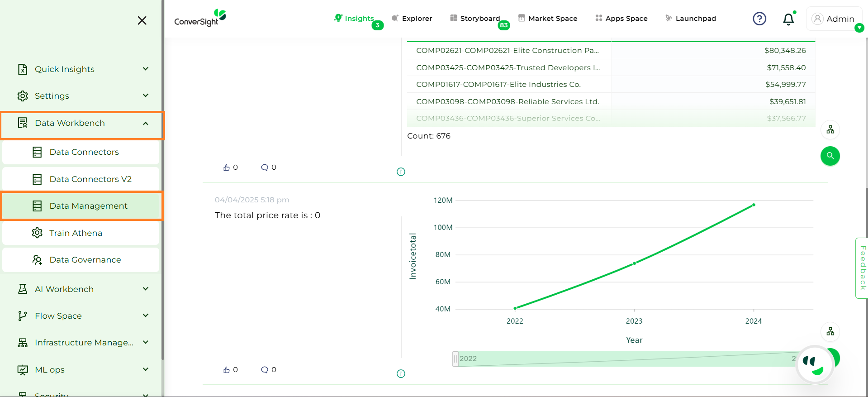
Task: Open comments on the price rate insight
Action: (x=265, y=370)
